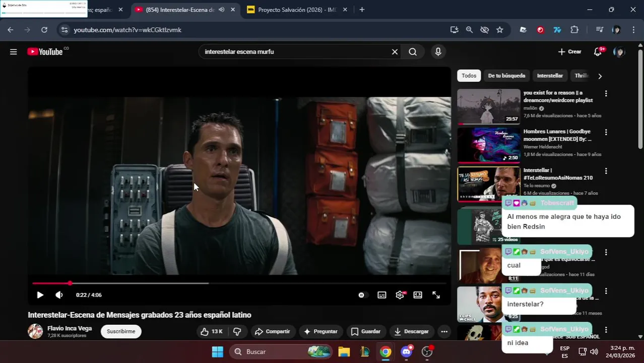Dislike the video with thumbs down
The width and height of the screenshot is (644, 363).
pos(237,331)
